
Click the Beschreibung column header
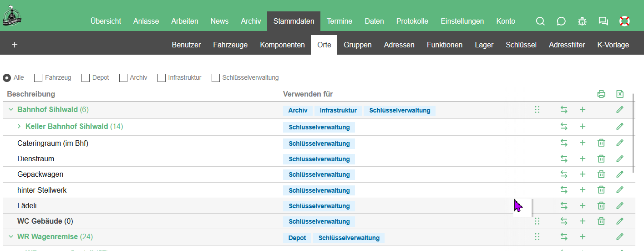[x=31, y=94]
